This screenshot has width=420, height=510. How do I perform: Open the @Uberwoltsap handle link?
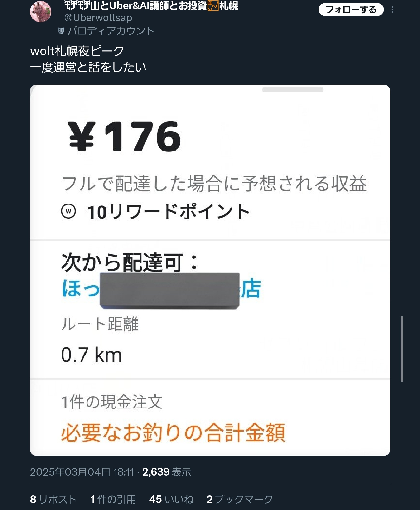98,18
